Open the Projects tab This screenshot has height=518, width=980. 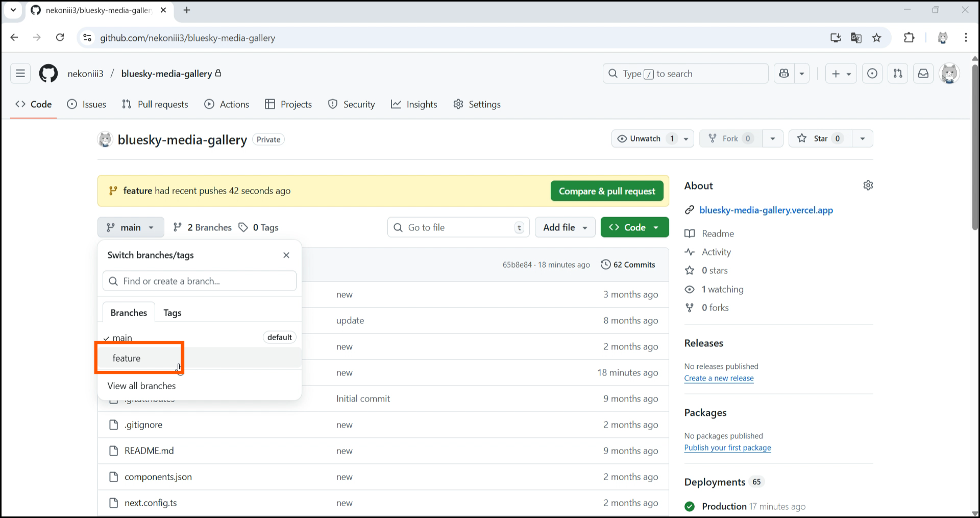point(288,104)
